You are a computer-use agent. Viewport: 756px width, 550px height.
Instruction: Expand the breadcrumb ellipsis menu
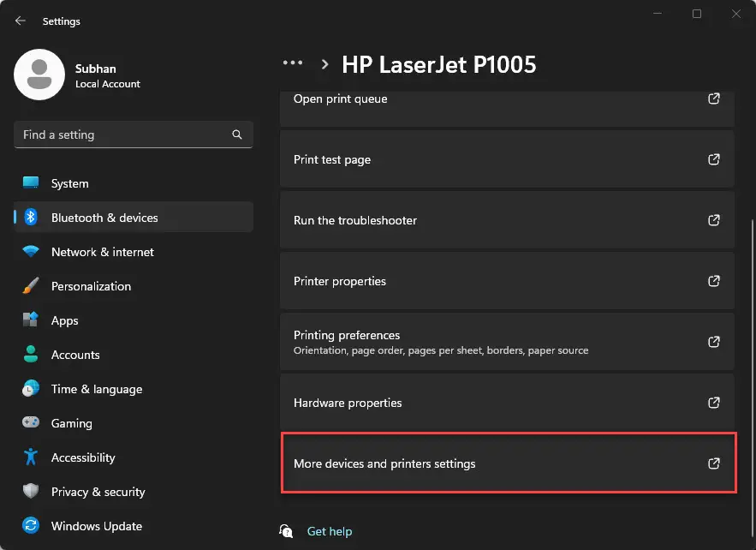(293, 63)
